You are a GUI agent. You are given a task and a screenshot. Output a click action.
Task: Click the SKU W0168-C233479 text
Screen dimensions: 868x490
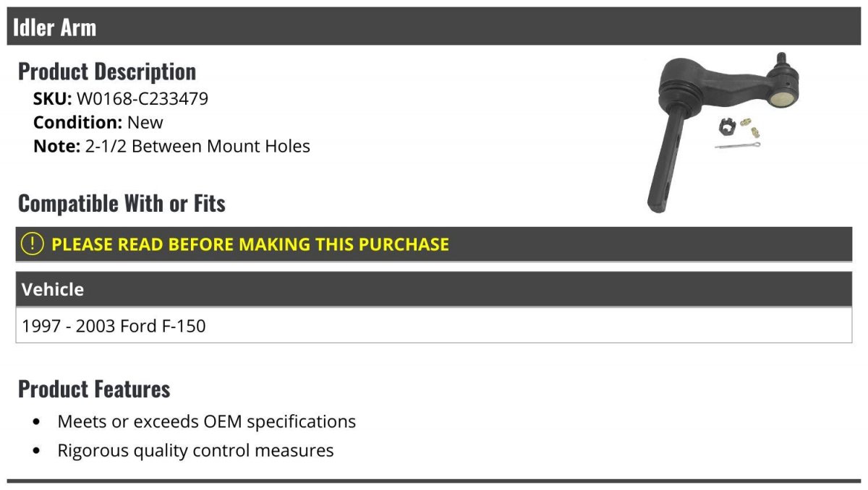pos(121,98)
